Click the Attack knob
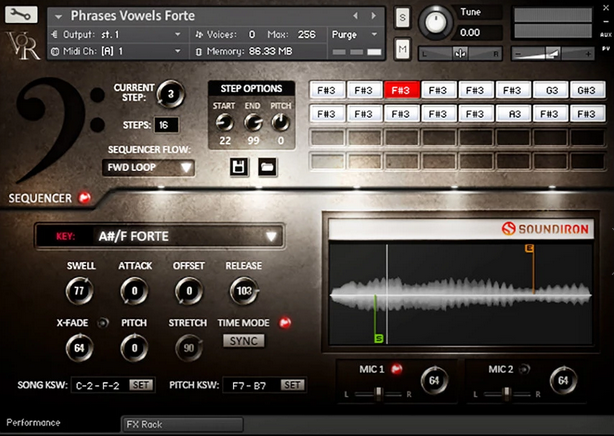This screenshot has height=436, width=614. [x=134, y=291]
